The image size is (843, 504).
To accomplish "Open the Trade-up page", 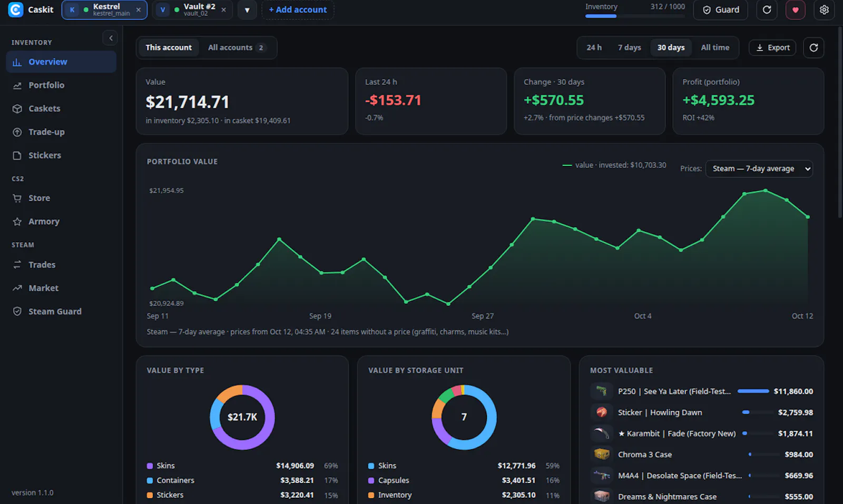I will point(61,132).
